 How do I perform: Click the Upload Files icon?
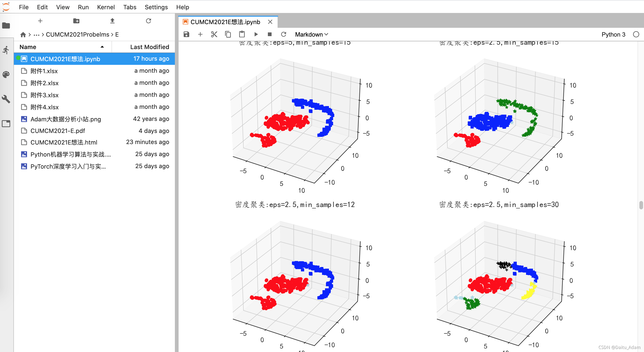[x=112, y=21]
